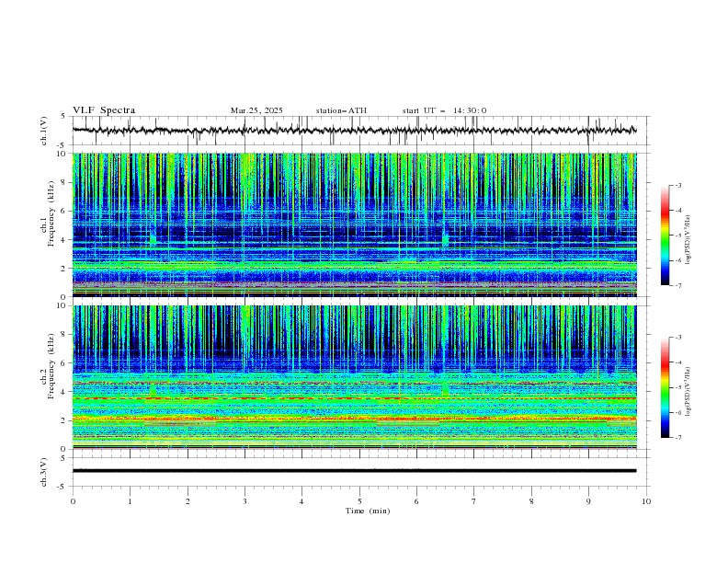This screenshot has width=728, height=563.
Task: Click the "-5" tick on the ch.3(V) axis
Action: point(61,487)
